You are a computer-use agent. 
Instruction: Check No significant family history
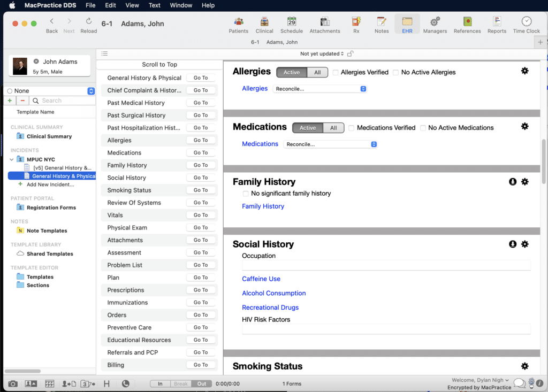point(246,194)
